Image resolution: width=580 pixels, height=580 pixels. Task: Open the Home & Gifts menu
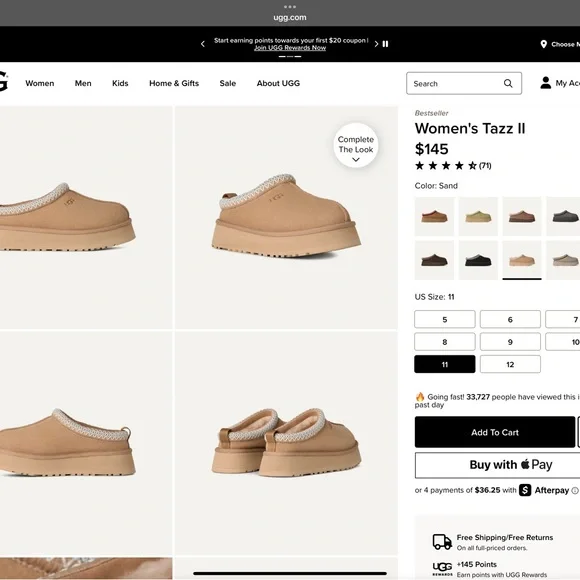pyautogui.click(x=174, y=83)
